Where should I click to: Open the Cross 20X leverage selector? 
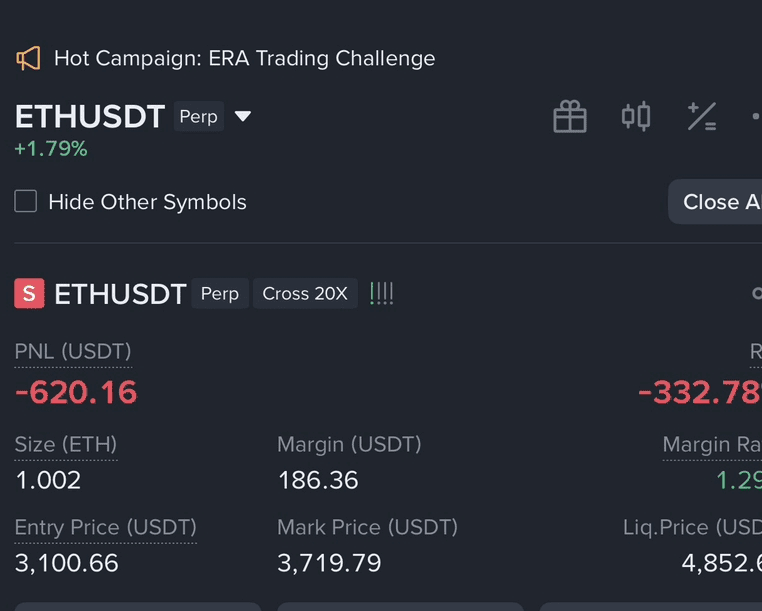click(x=305, y=294)
